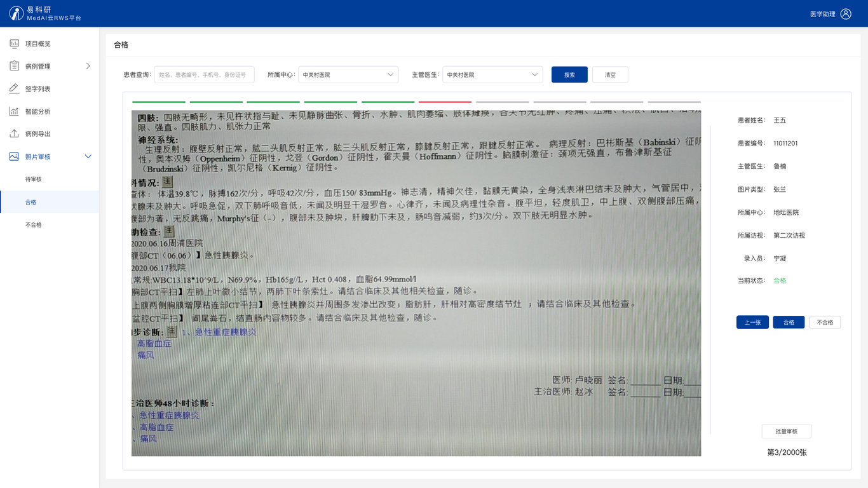Click the 照片审核 picture icon
Image resolution: width=868 pixels, height=488 pixels.
[x=14, y=156]
